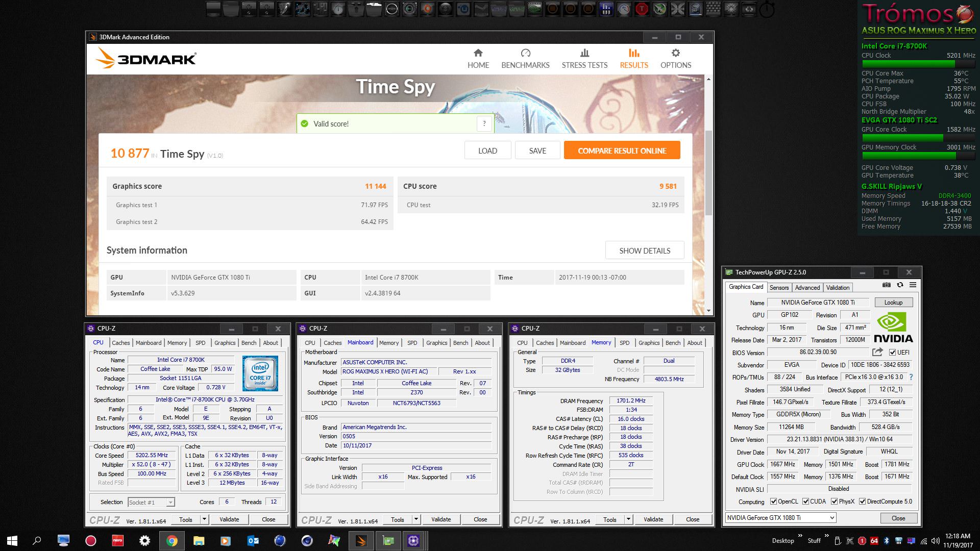Open Outlook from the taskbar
The image size is (980, 551).
253,541
